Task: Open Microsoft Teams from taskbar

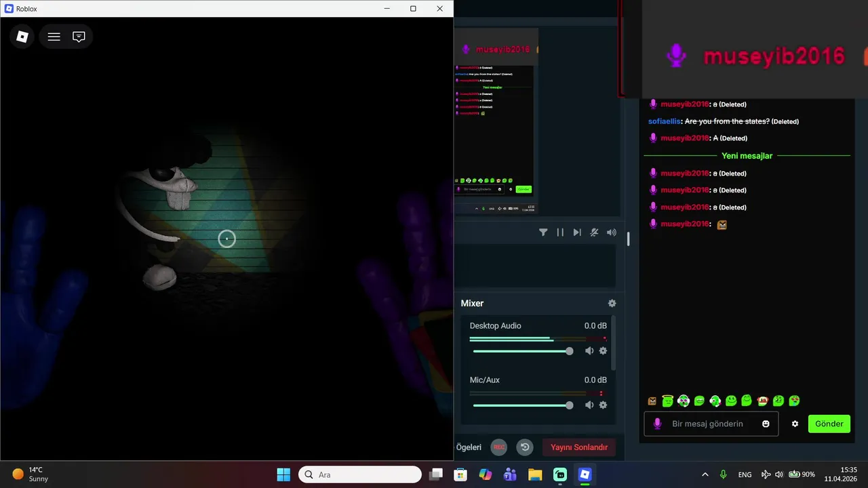Action: pyautogui.click(x=510, y=474)
